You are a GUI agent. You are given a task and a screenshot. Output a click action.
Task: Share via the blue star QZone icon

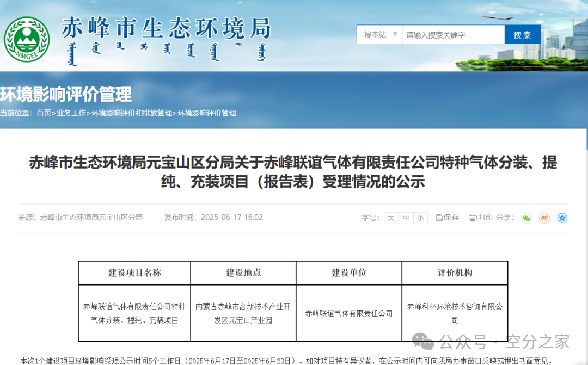pyautogui.click(x=562, y=218)
